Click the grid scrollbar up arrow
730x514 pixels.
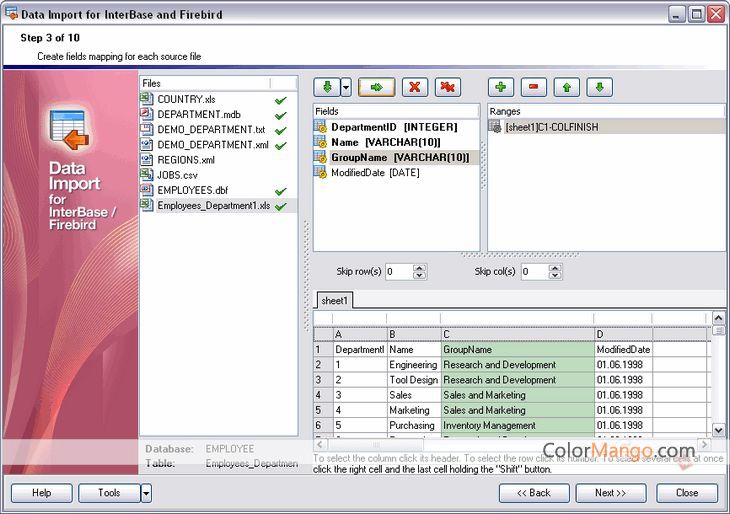click(718, 318)
